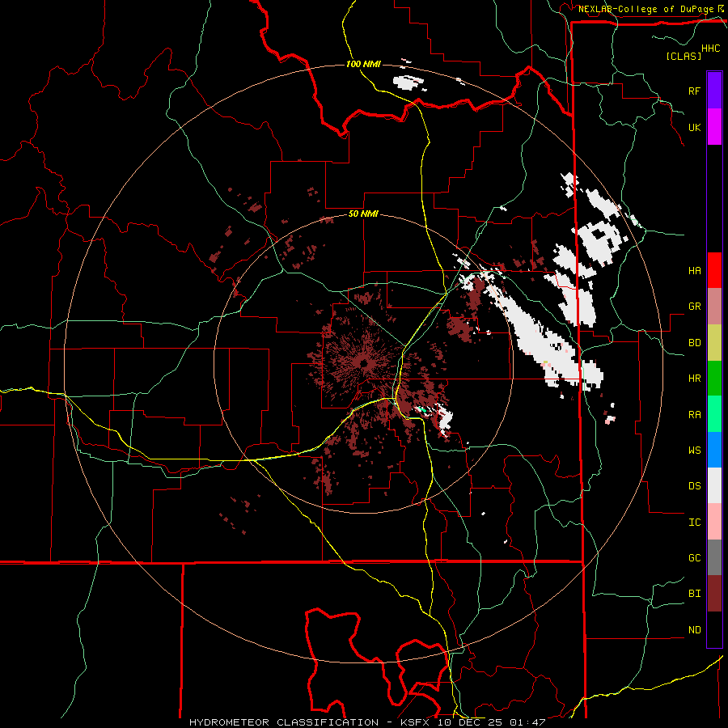Click the HA red legend swatch

tap(714, 270)
